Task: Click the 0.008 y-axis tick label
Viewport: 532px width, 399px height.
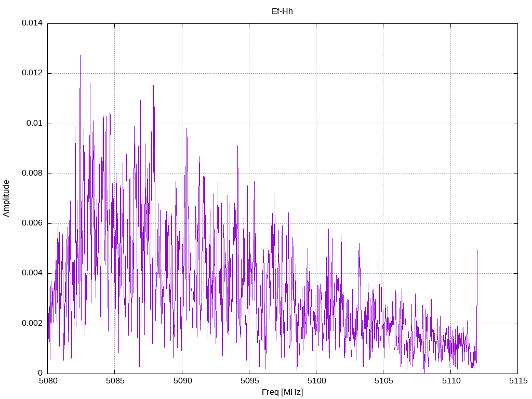Action: click(32, 173)
